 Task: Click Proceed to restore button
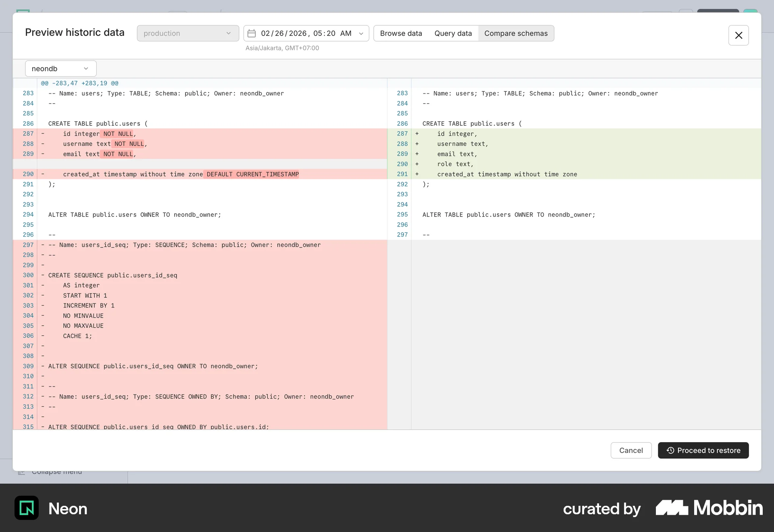[x=703, y=450]
